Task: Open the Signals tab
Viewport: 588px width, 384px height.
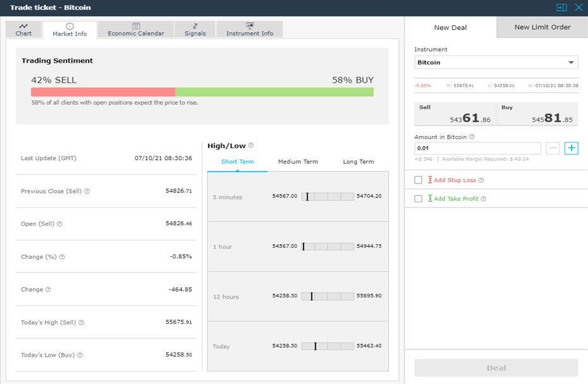Action: 195,29
